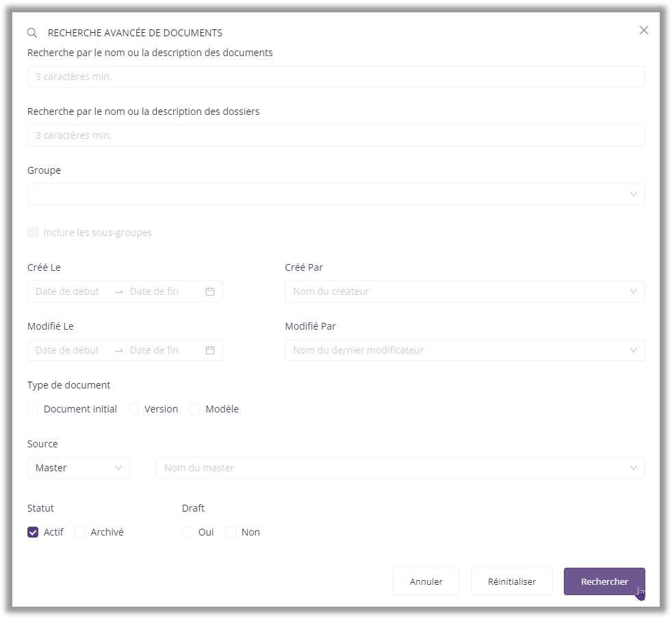Click the Réinitialiser button
The width and height of the screenshot is (672, 619).
(x=511, y=581)
